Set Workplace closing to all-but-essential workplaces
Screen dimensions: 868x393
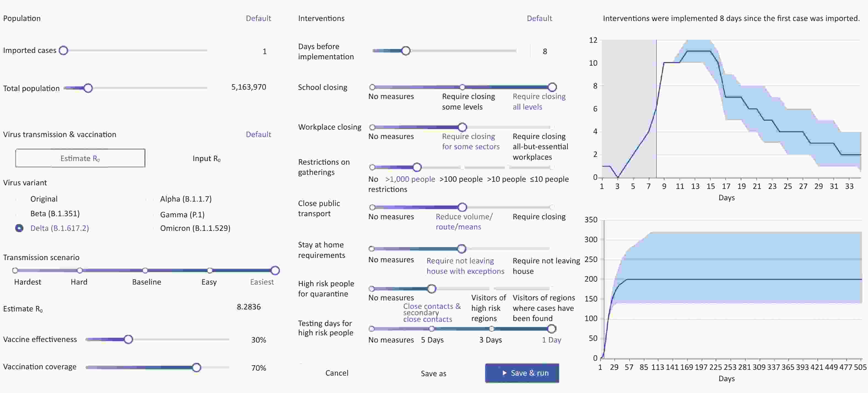(x=551, y=127)
